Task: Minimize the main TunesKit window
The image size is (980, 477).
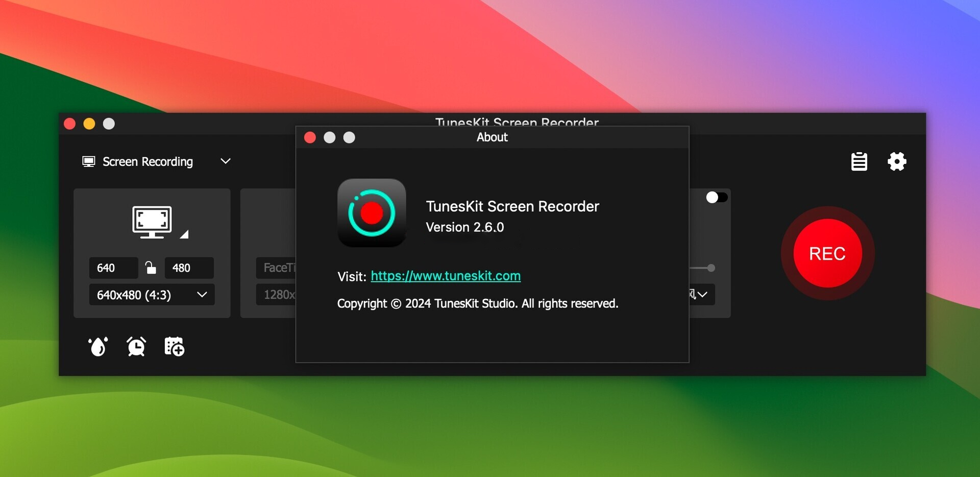Action: [x=89, y=124]
